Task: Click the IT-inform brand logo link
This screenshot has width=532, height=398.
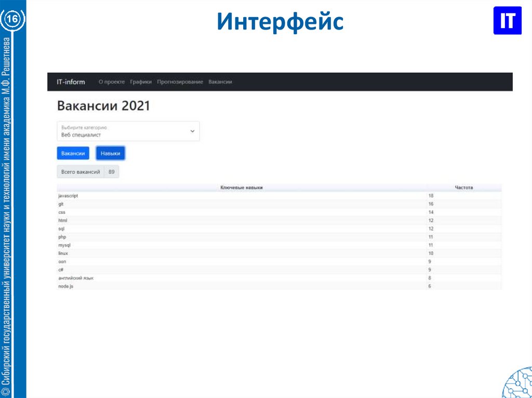Action: (x=71, y=81)
